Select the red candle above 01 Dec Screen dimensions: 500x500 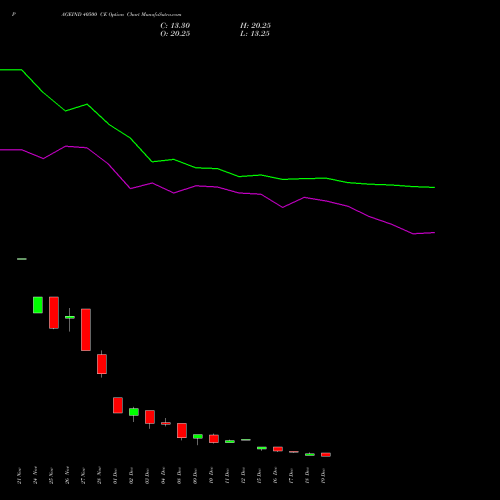pyautogui.click(x=118, y=405)
